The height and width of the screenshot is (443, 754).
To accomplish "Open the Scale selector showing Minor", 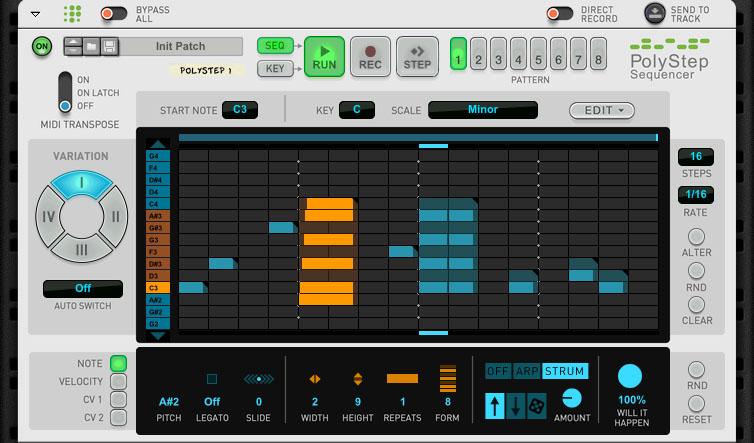I will pos(483,110).
